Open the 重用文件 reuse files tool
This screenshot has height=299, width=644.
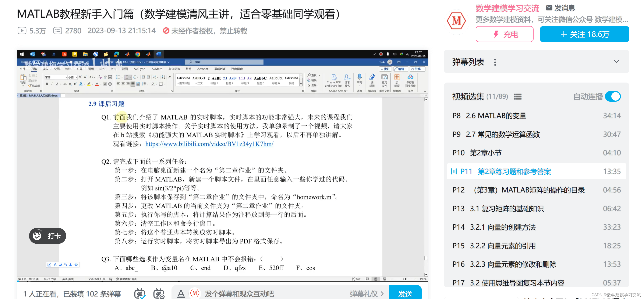[385, 79]
